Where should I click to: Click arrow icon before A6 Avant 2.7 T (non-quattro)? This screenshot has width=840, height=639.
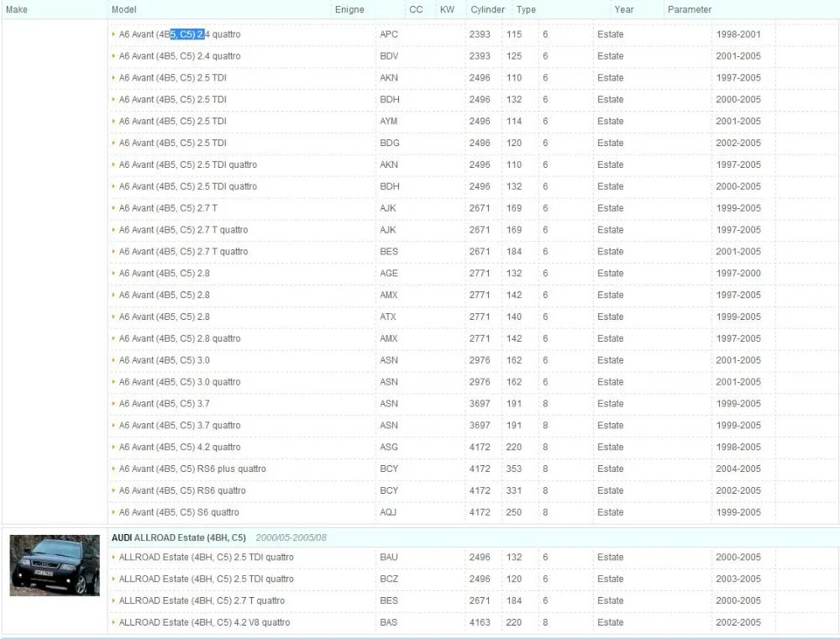(x=113, y=208)
